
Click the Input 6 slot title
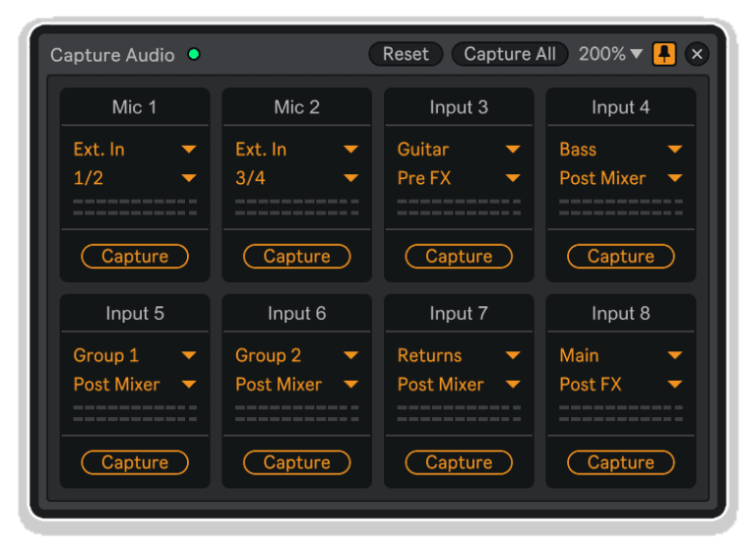[x=297, y=313]
